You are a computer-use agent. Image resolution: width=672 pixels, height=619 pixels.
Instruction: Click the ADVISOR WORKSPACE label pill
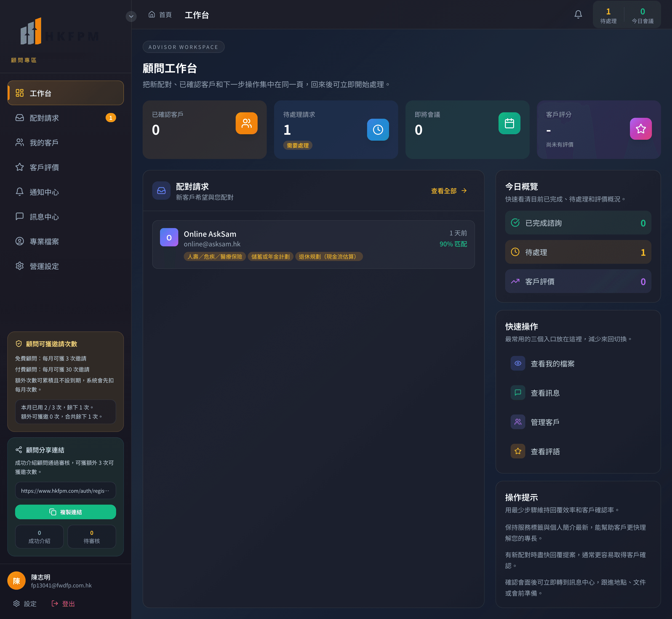pyautogui.click(x=183, y=47)
